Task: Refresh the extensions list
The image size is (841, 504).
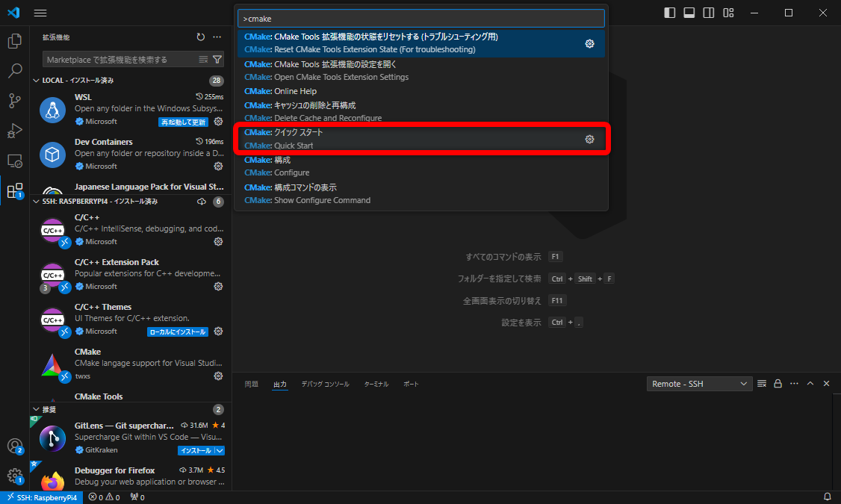Action: (201, 37)
